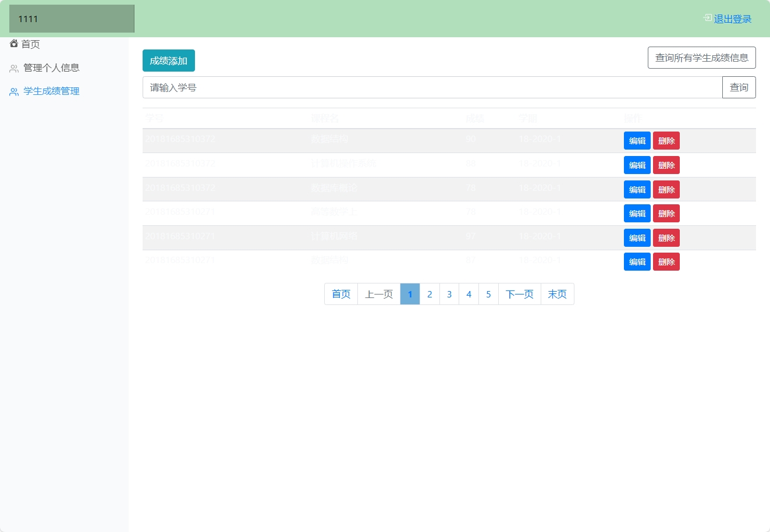The image size is (770, 532).
Task: Go to page 3 in pagination
Action: (449, 294)
